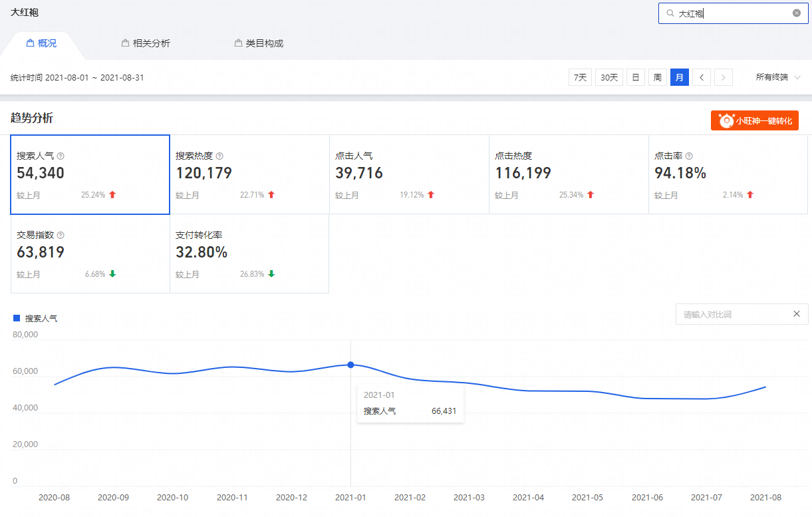Open the 类目构成 tab
This screenshot has width=812, height=517.
(x=259, y=43)
